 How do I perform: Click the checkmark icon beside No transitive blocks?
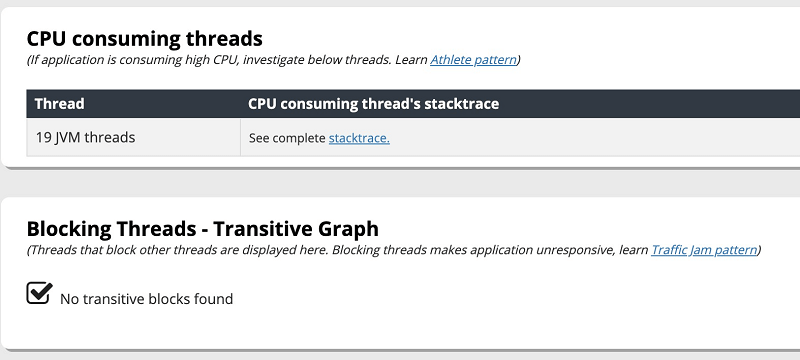click(x=39, y=293)
